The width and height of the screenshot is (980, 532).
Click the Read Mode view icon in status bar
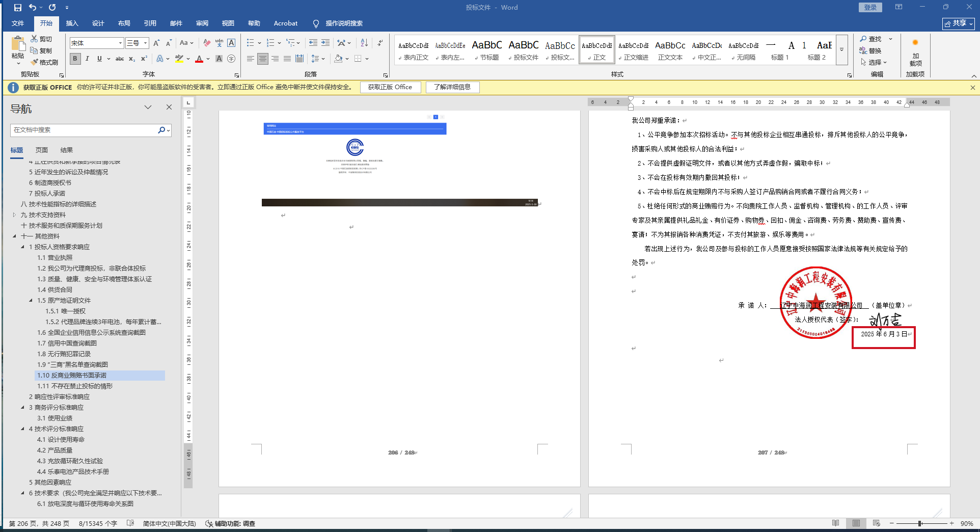click(x=836, y=523)
